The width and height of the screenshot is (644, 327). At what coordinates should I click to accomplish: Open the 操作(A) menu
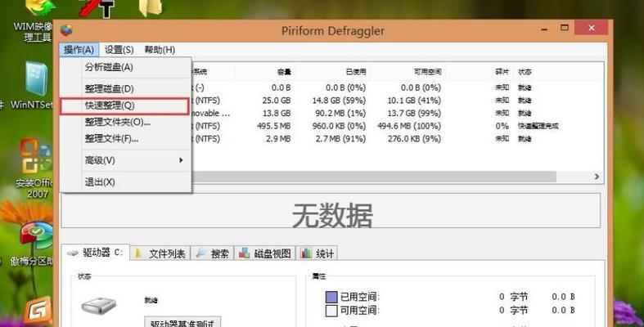[79, 50]
